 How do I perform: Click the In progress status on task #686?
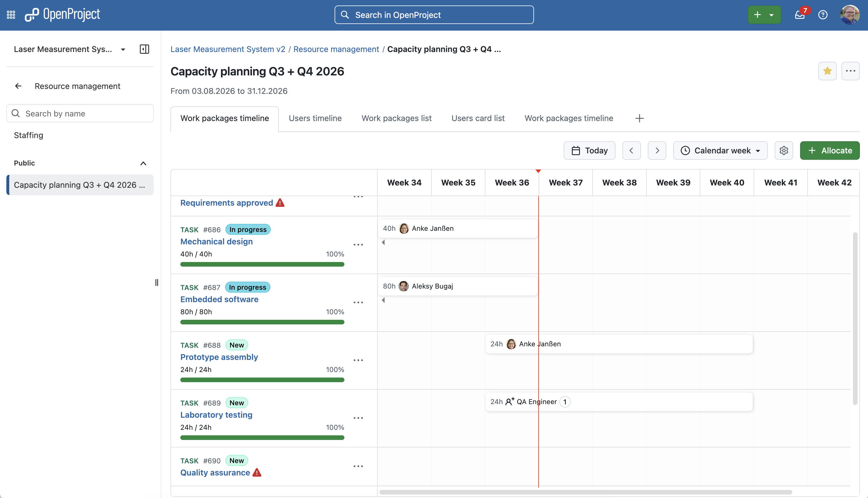coord(248,230)
